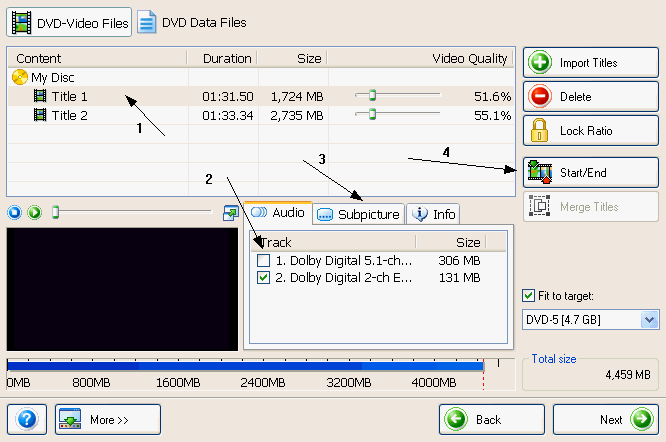Enable the Dolby Digital 5.1-ch audio track
The height and width of the screenshot is (442, 666).
(263, 260)
